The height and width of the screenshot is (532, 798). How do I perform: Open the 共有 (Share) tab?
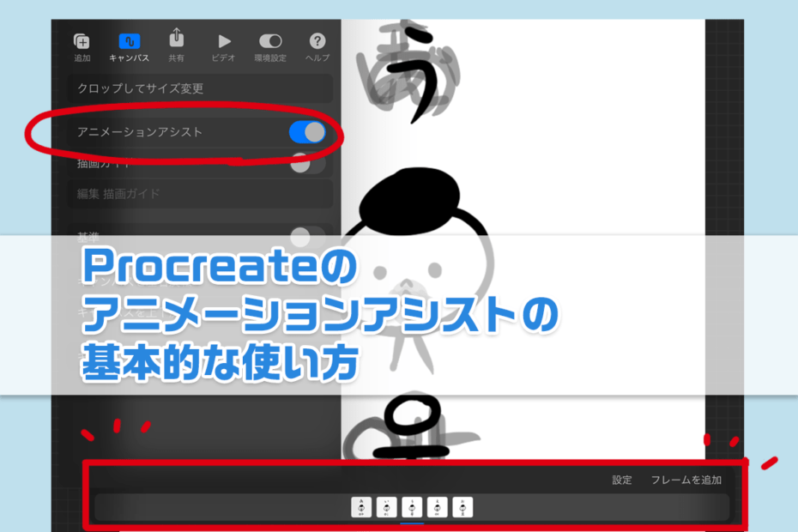coord(176,45)
